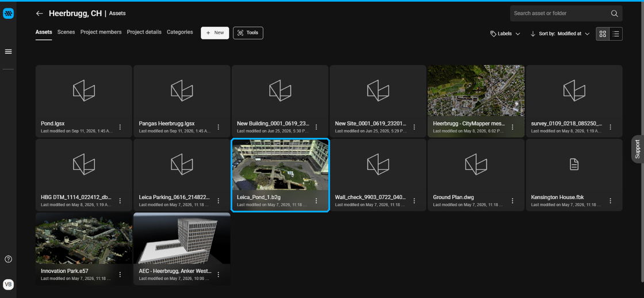Image resolution: width=644 pixels, height=298 pixels.
Task: Open options menu for HBG DTM_1114 asset
Action: tap(120, 201)
